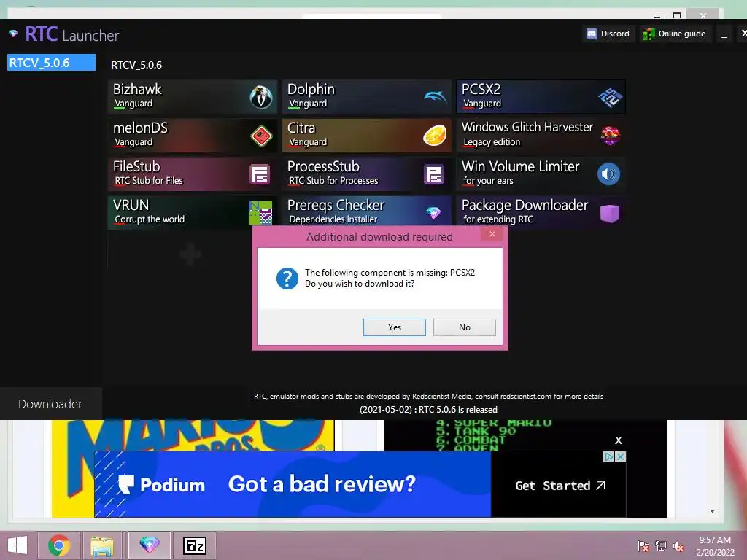Close the Additional download required dialog
Screen dimensions: 747x560
tap(492, 234)
